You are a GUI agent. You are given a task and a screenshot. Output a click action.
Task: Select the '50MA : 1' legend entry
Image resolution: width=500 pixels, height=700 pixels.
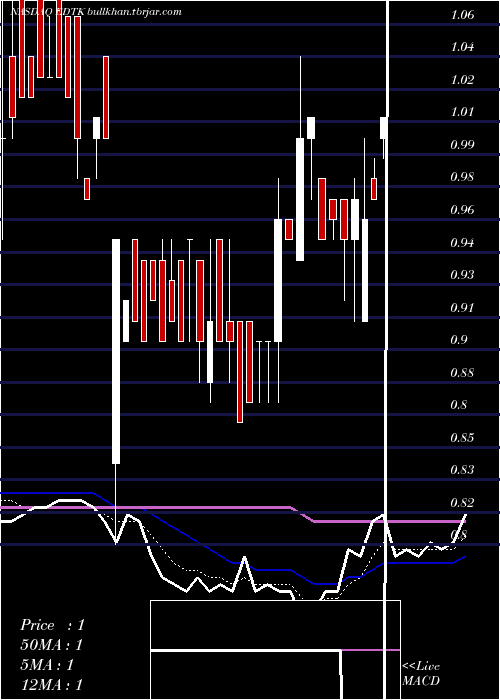(x=52, y=645)
